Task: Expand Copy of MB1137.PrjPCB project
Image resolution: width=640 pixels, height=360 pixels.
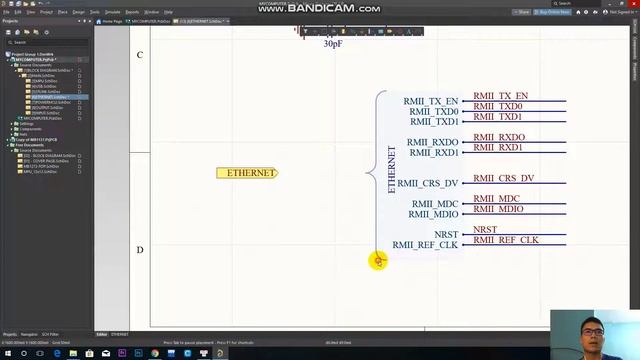Action: pos(8,140)
